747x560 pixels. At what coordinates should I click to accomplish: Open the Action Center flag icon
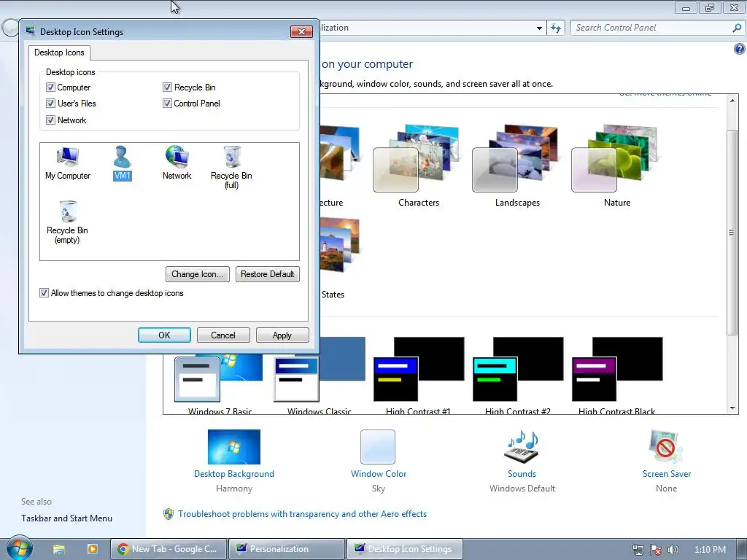pos(656,550)
